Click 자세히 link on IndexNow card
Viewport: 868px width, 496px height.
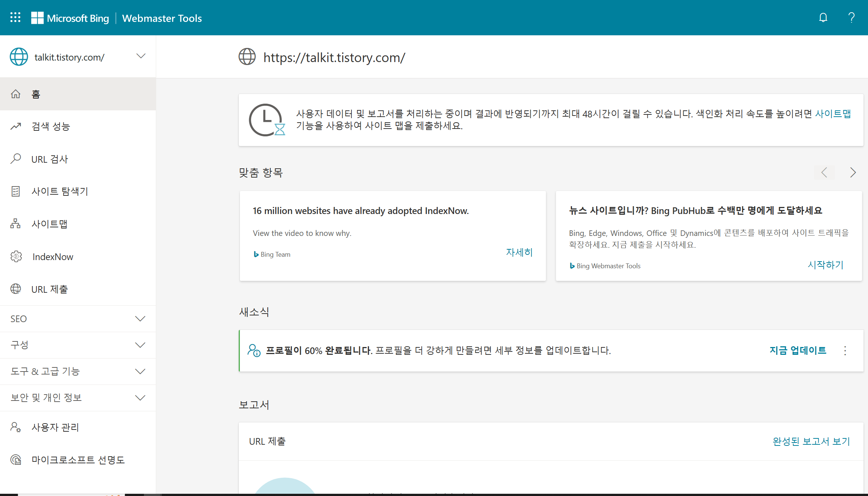pos(519,252)
